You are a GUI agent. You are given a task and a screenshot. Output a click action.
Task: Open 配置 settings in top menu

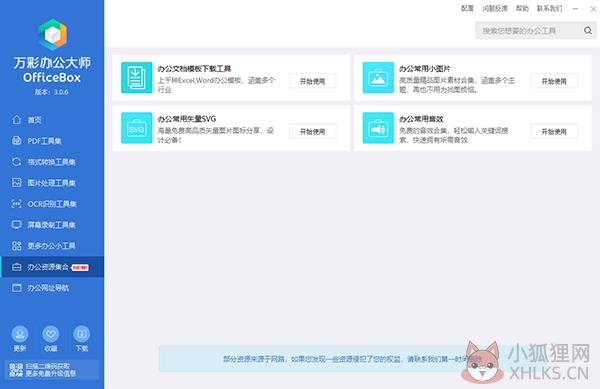[x=467, y=8]
